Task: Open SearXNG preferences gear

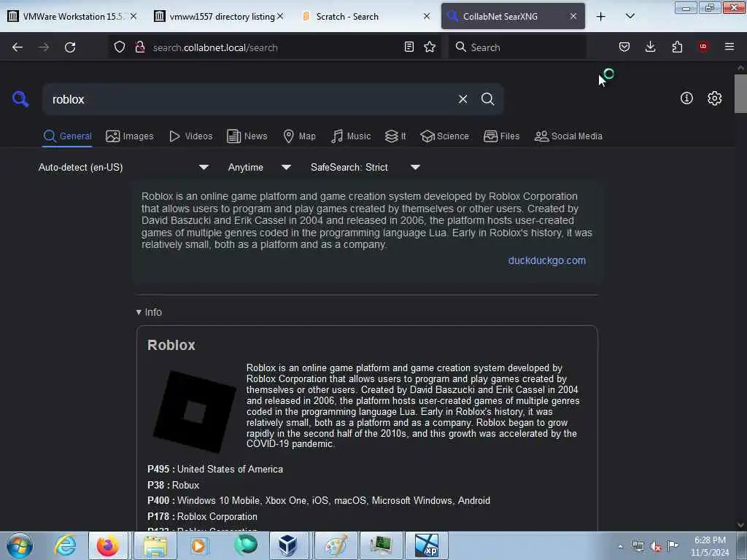Action: 714,98
